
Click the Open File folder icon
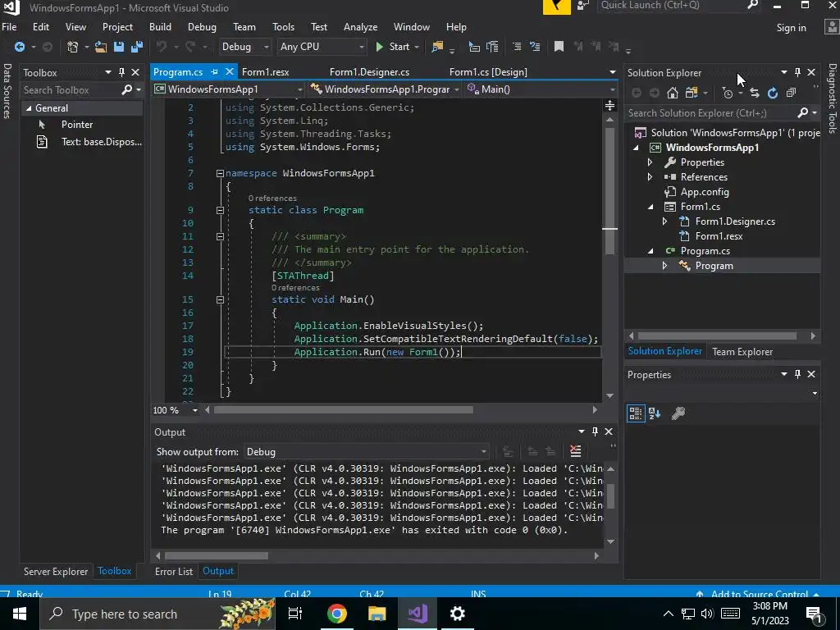coord(101,47)
